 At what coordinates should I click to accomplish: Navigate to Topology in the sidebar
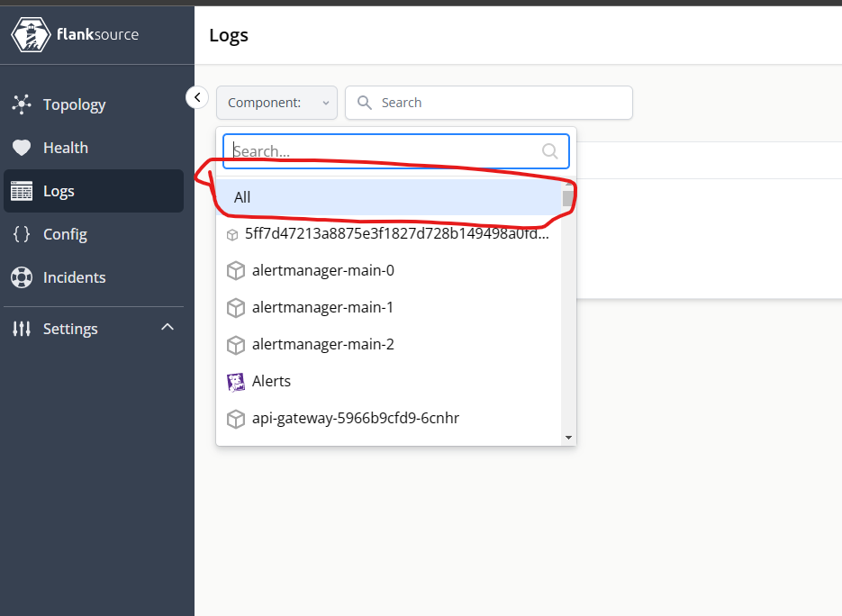pyautogui.click(x=75, y=104)
